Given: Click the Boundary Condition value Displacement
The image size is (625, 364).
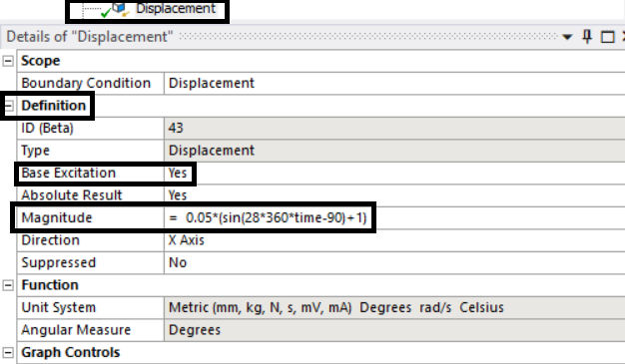Looking at the screenshot, I should click(394, 83).
